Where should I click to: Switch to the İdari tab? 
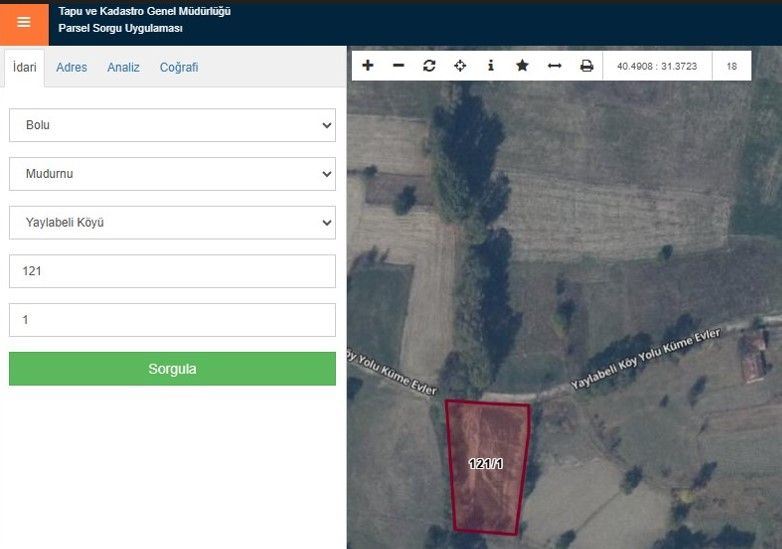pyautogui.click(x=24, y=68)
